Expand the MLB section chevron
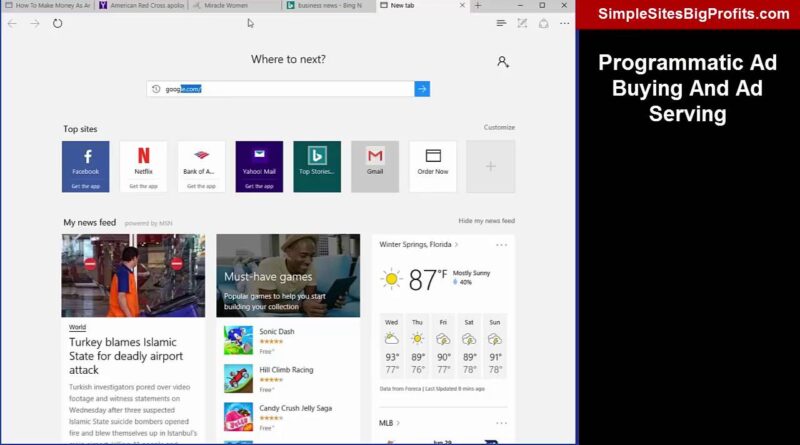The image size is (800, 445). tap(399, 423)
